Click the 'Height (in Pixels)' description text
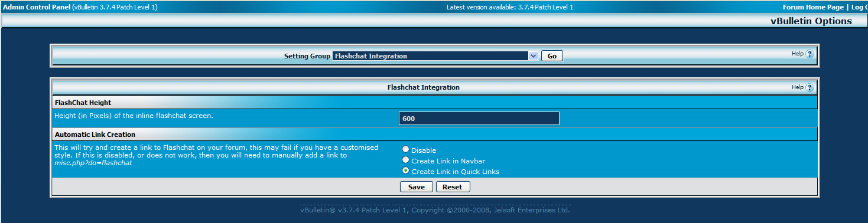 click(x=134, y=116)
